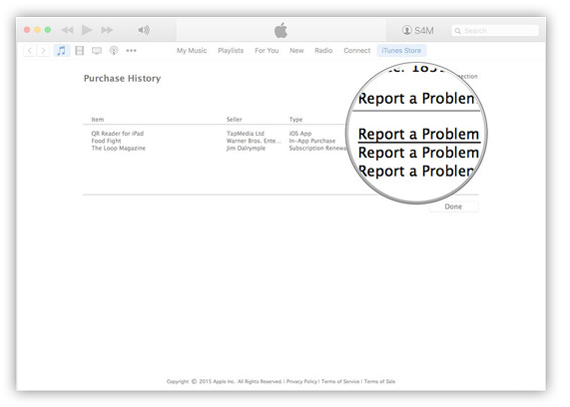Click the Seller column header

pyautogui.click(x=234, y=119)
